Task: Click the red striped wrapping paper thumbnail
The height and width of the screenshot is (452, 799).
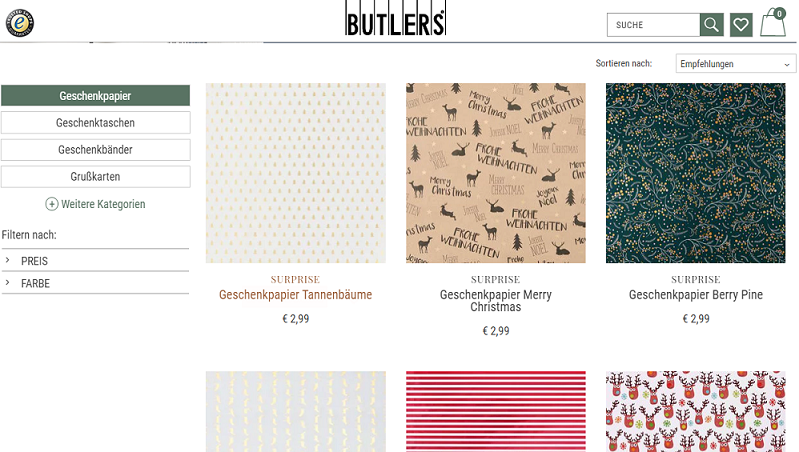Action: click(496, 411)
